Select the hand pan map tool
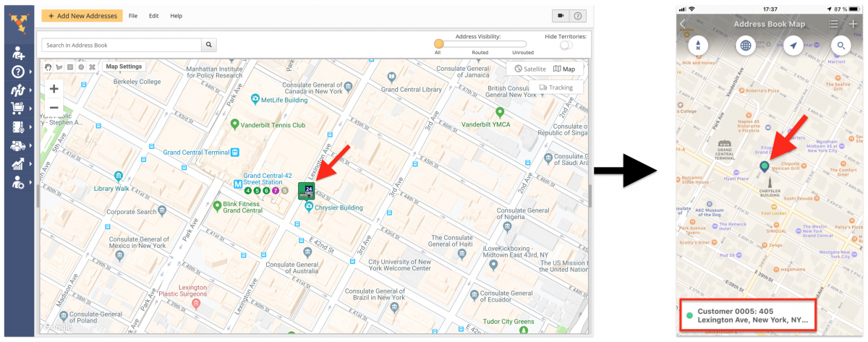Image resolution: width=868 pixels, height=342 pixels. pos(48,67)
